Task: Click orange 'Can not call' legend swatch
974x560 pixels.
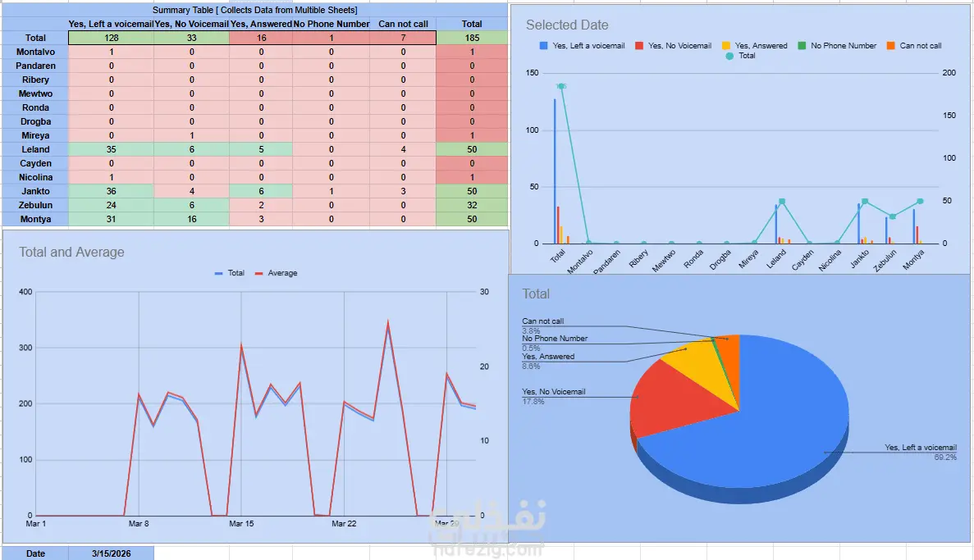Action: point(891,46)
